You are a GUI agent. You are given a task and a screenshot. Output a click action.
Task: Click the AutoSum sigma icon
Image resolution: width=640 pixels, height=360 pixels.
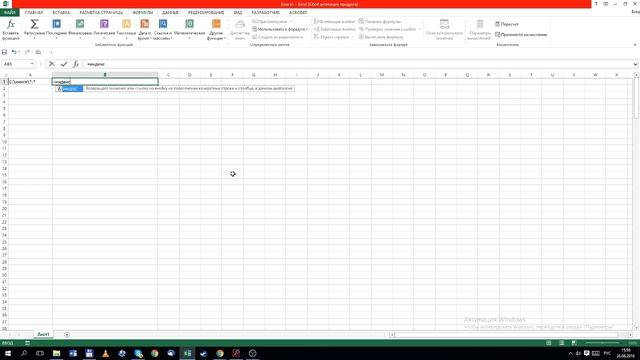pos(34,24)
